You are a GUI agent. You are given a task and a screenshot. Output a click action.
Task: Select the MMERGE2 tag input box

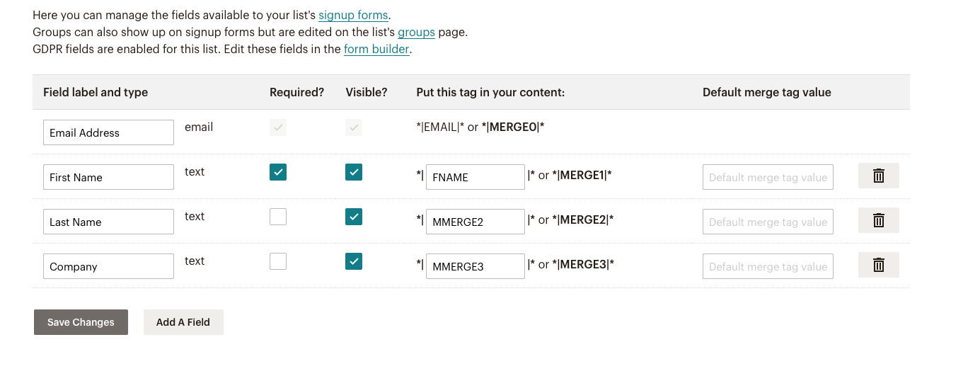475,222
